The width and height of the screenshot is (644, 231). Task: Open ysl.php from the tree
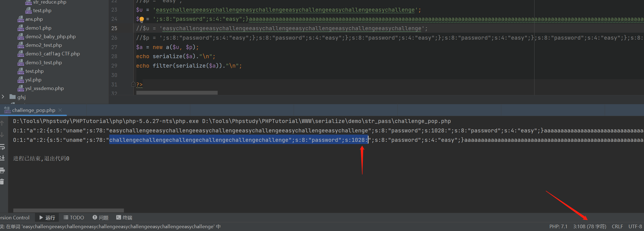[33, 80]
